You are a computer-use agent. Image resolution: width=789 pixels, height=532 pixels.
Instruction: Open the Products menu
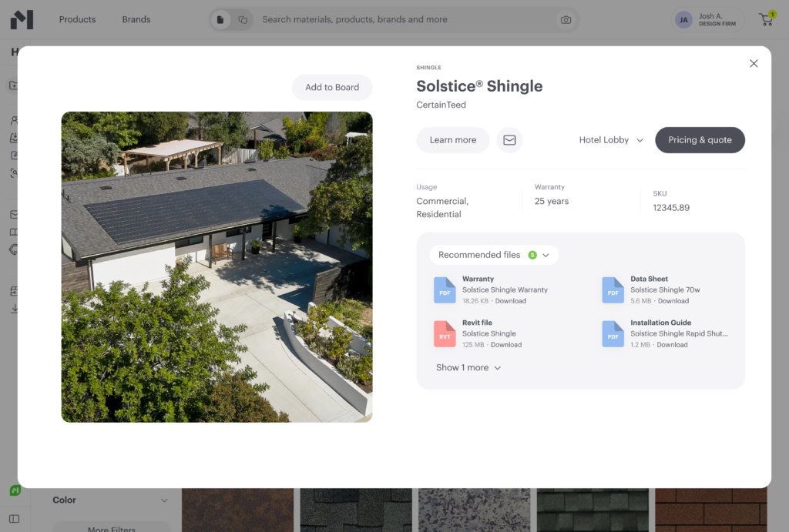click(x=77, y=19)
